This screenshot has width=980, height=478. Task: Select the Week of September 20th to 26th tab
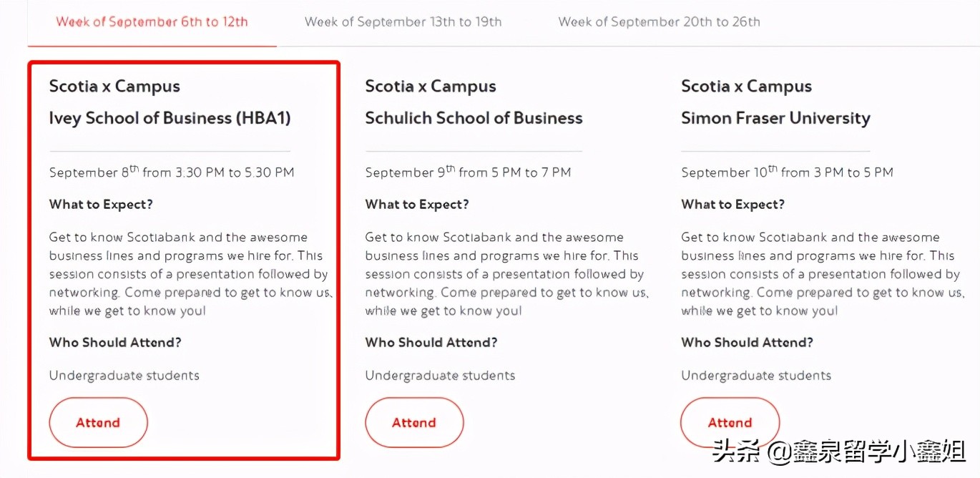click(x=659, y=22)
